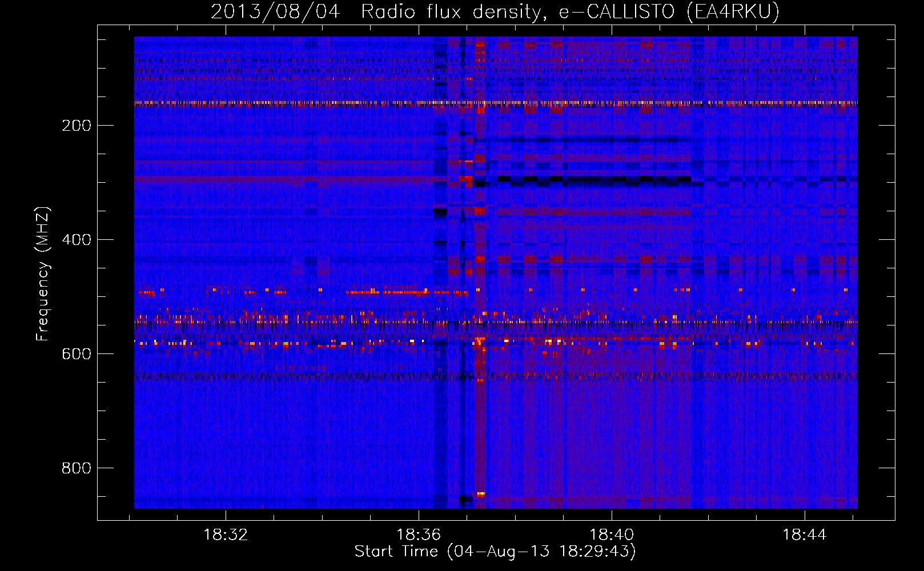Click the 400 frequency tick label
The height and width of the screenshot is (571, 924).
[77, 240]
